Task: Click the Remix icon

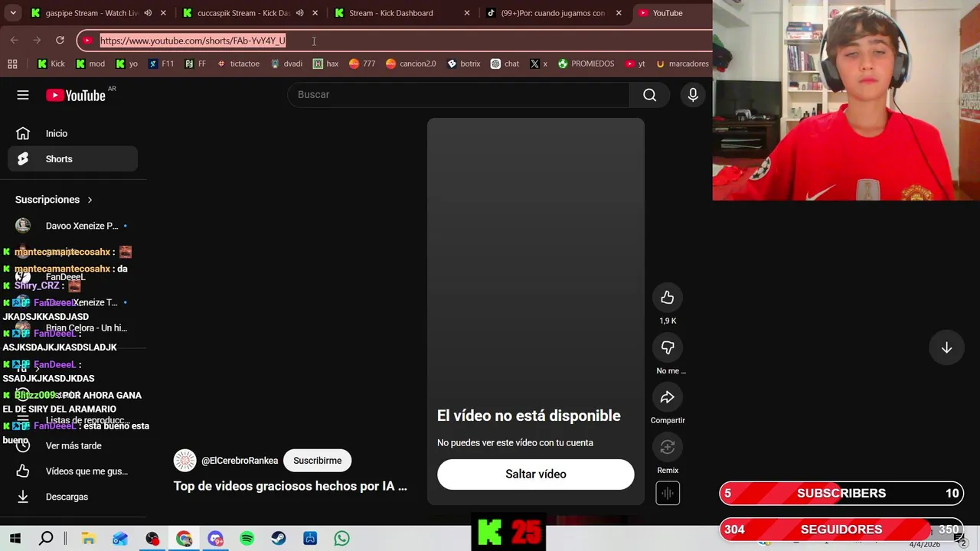Action: (668, 447)
